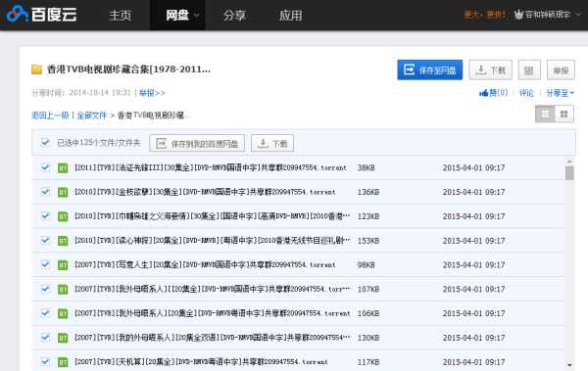Expand the 分享至 dropdown

coord(560,93)
